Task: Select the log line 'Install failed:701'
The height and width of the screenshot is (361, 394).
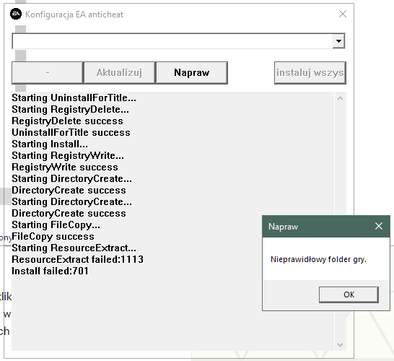Action: [x=50, y=271]
